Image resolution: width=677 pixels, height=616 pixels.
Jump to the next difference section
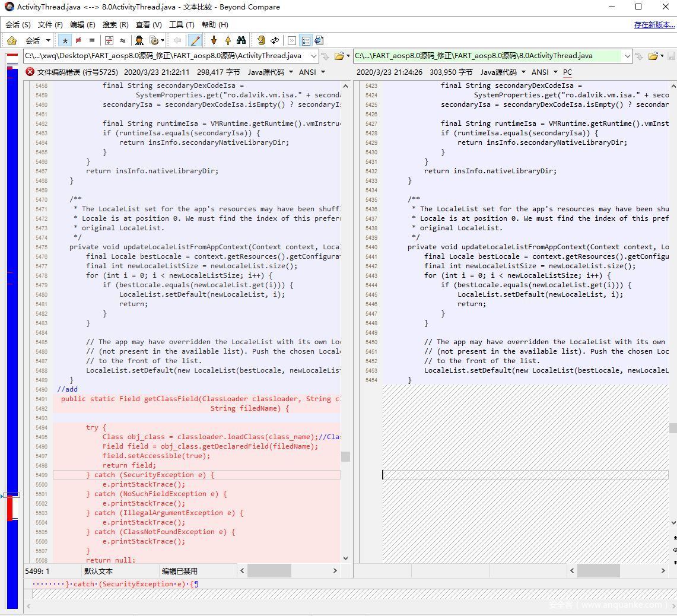coord(214,40)
